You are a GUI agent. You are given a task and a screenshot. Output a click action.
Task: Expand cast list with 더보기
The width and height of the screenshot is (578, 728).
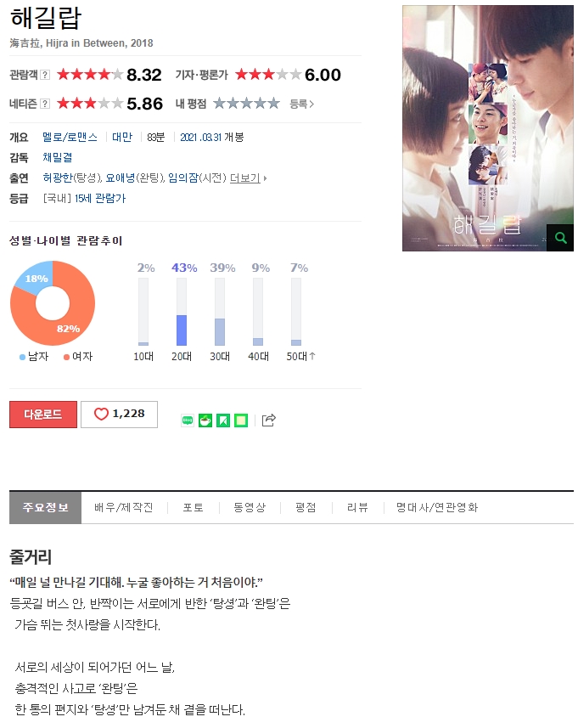(x=248, y=178)
